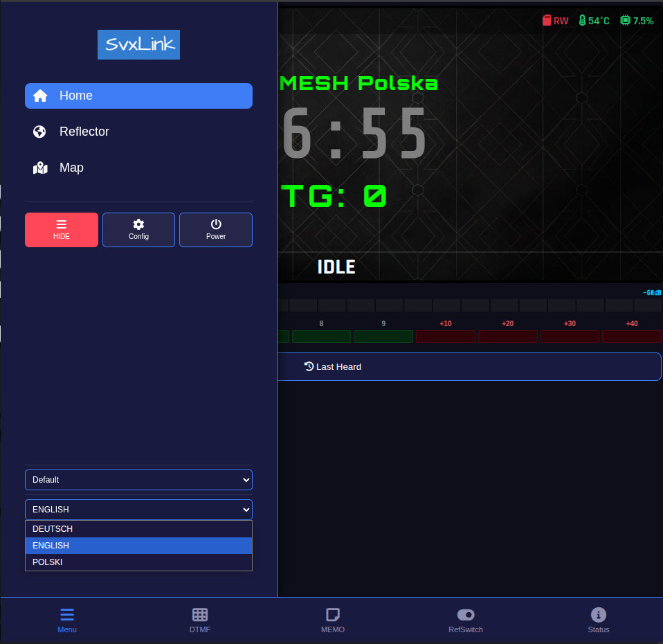
Task: Open Config settings button
Action: point(138,230)
